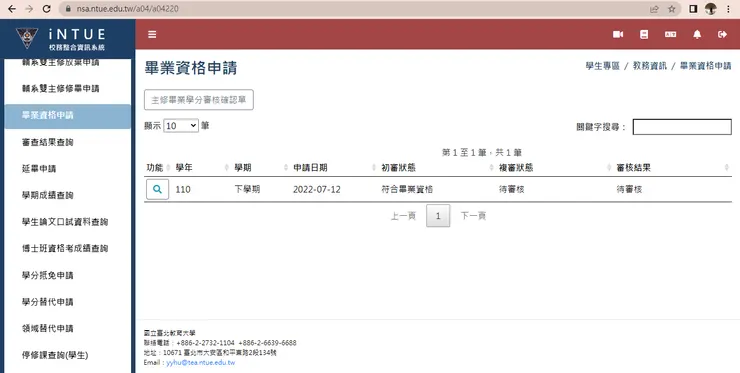Screen dimensions: 740x373
Task: Click the 主修畢業學分審核確認單 button
Action: point(199,100)
